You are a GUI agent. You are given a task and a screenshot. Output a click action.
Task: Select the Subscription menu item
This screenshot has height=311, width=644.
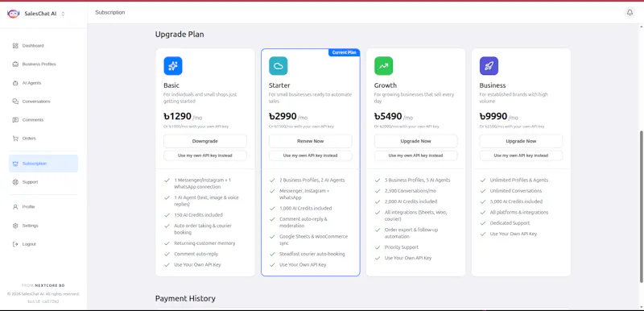point(43,164)
